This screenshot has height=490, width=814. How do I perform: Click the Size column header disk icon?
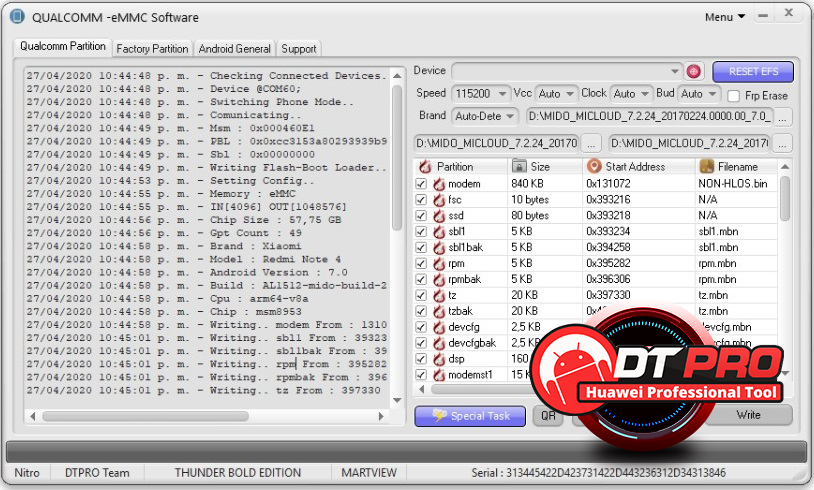[519, 166]
